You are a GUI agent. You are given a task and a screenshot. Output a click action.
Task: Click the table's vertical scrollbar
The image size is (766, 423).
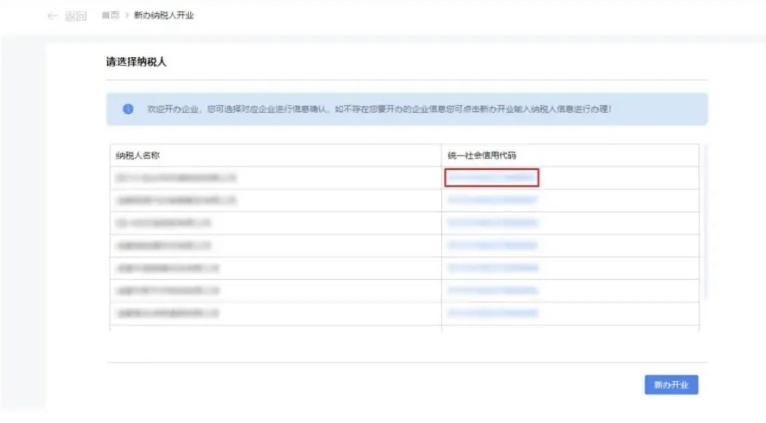pos(704,220)
